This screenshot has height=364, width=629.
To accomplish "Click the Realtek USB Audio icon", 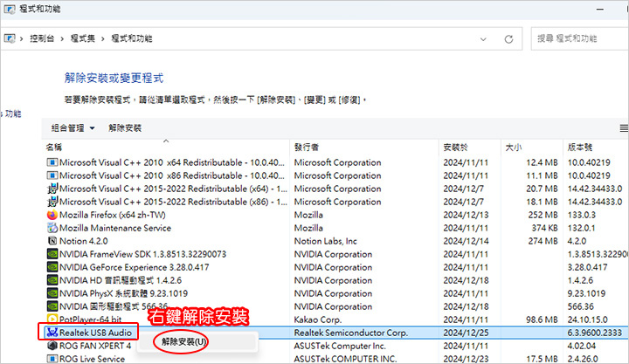I will point(52,333).
